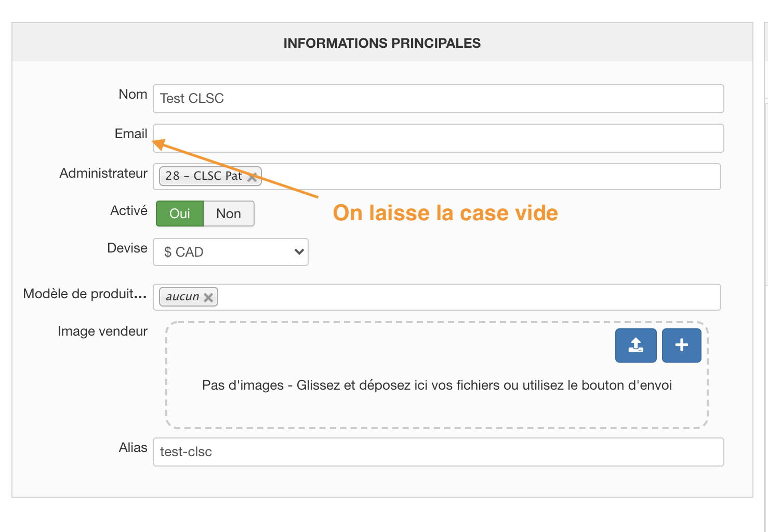This screenshot has height=532, width=768.
Task: Click the "Activé" label
Action: (x=129, y=211)
